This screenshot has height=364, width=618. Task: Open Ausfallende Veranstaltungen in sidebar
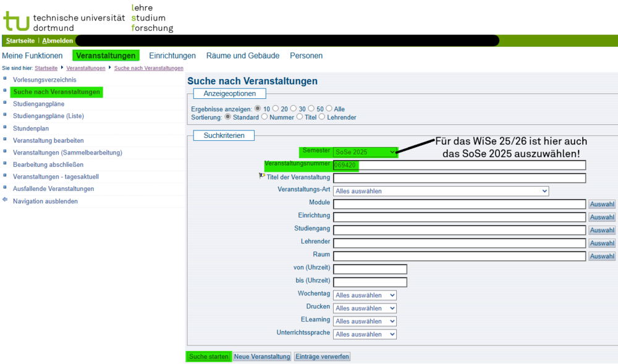click(53, 188)
